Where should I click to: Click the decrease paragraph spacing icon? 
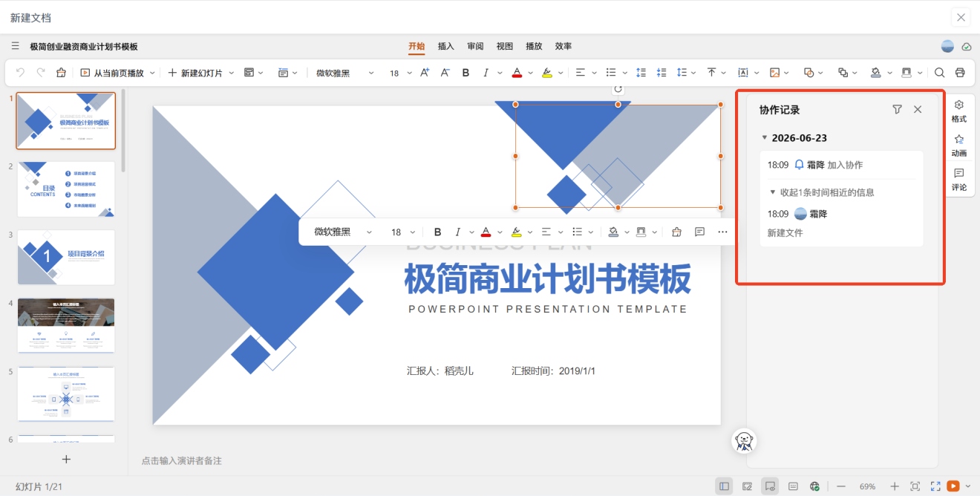coord(661,73)
